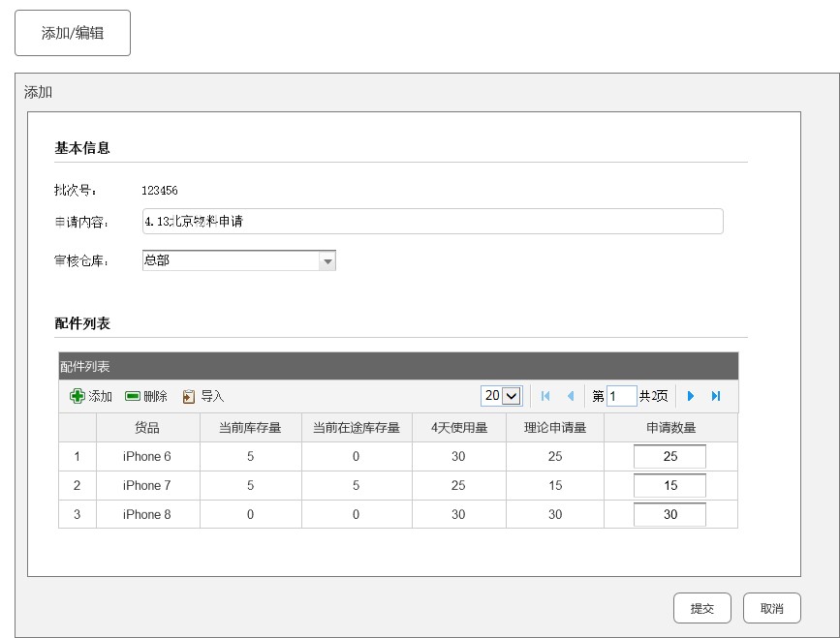Click the 4天使用量 column header

pos(459,428)
